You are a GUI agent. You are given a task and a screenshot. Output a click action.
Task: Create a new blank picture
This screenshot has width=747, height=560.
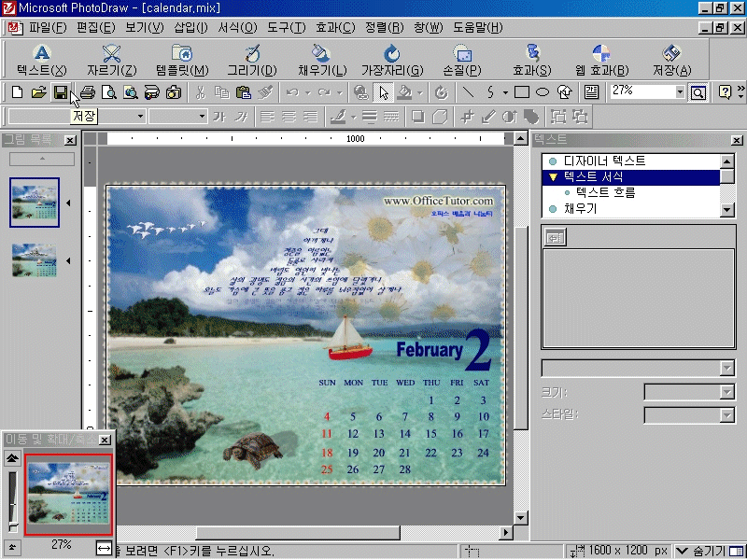coord(17,91)
